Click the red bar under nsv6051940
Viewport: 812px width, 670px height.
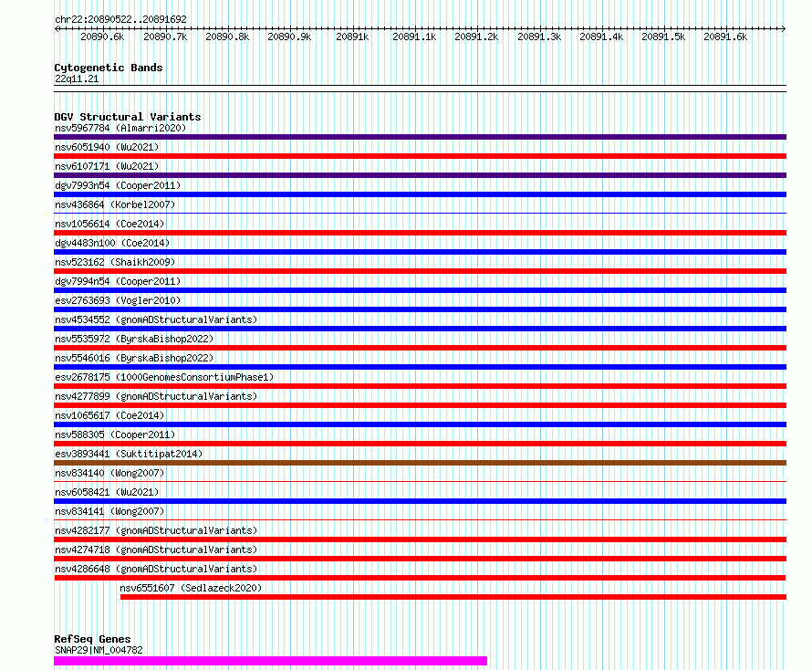point(420,156)
